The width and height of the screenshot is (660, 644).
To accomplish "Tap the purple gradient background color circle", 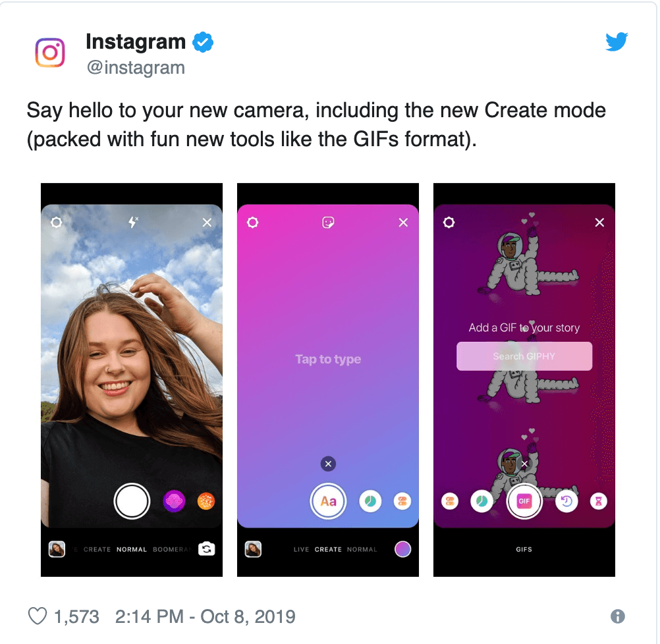I will click(403, 549).
